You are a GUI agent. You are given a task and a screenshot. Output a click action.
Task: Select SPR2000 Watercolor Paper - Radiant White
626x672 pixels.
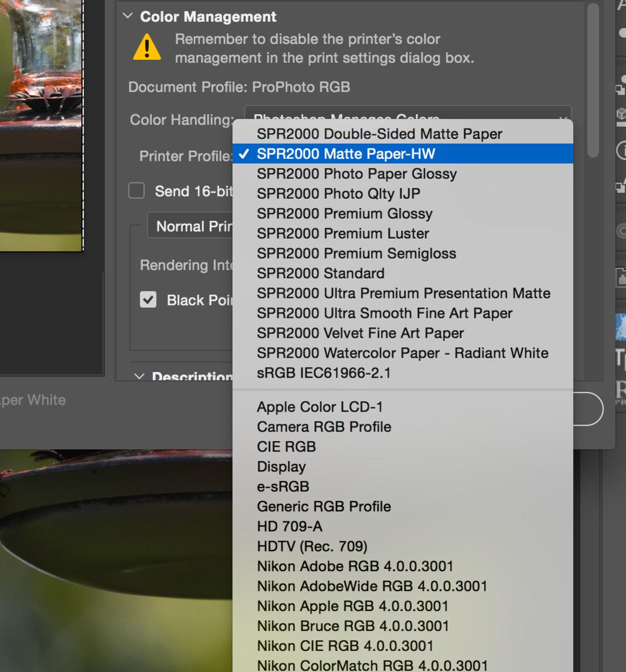point(402,353)
